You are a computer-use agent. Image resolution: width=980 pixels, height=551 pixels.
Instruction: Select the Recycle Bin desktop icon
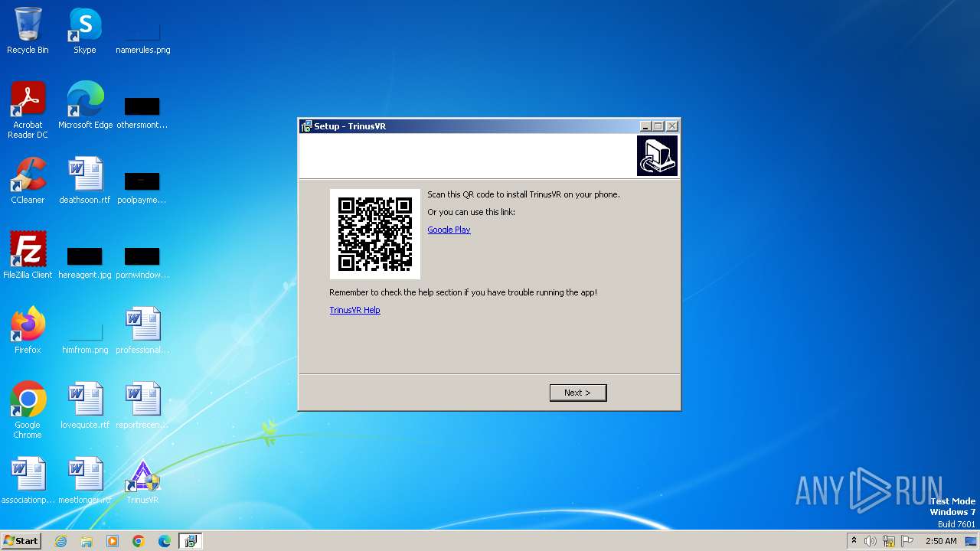[x=28, y=31]
